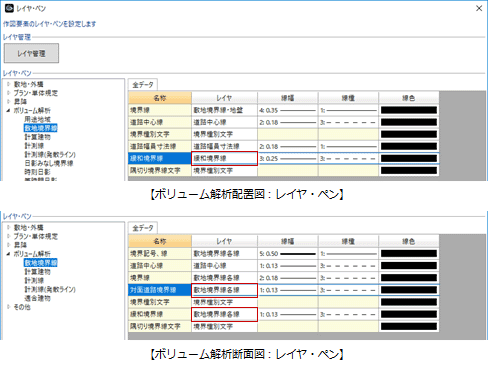Click 名称 column header in 配置図 table
488x369 pixels.
[x=160, y=98]
